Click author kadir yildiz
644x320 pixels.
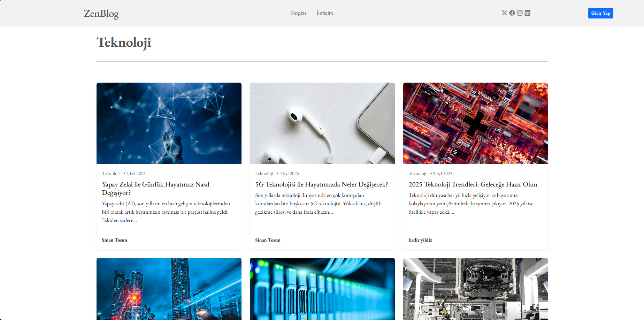click(x=420, y=240)
